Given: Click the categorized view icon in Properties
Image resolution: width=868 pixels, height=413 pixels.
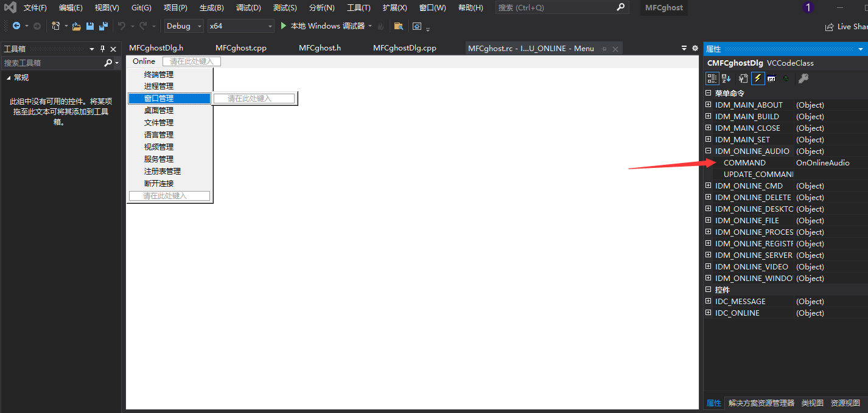Looking at the screenshot, I should coord(712,78).
